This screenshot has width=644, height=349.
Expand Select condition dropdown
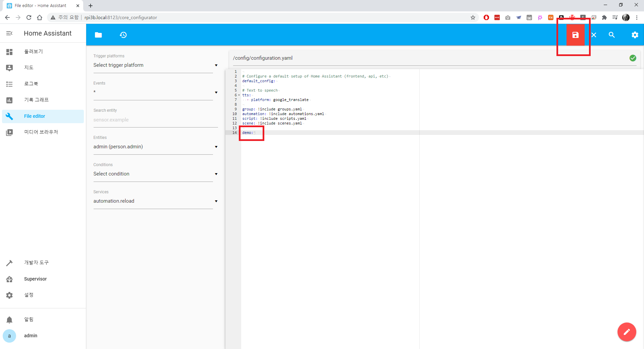click(156, 174)
